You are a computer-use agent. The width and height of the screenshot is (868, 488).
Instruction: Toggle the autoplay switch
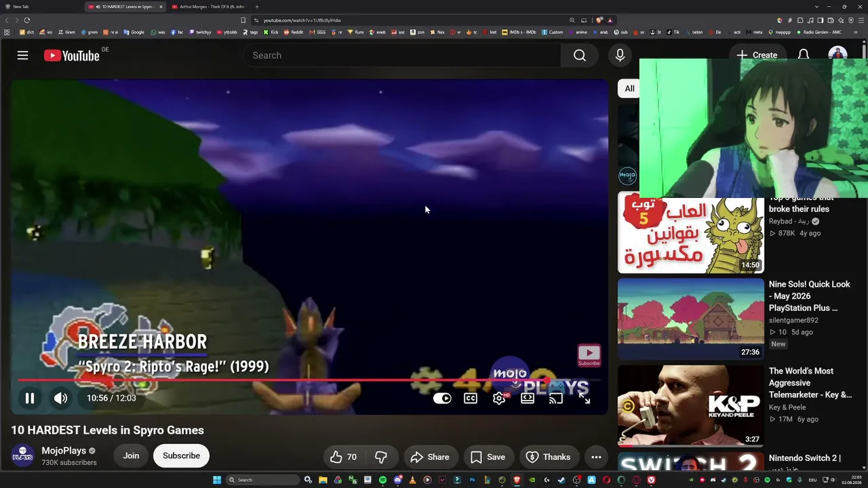click(442, 398)
